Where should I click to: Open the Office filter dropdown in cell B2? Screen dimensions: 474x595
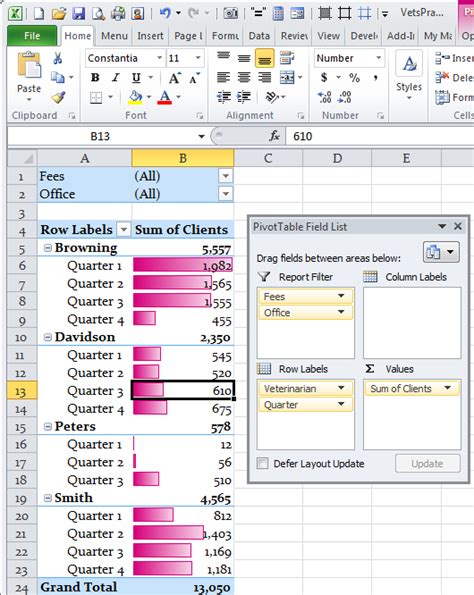[x=225, y=194]
